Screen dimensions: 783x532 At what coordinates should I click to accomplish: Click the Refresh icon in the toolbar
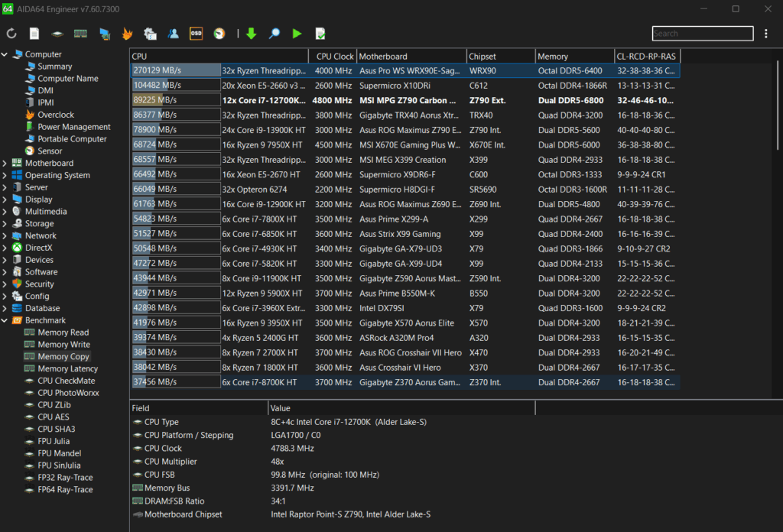[11, 34]
